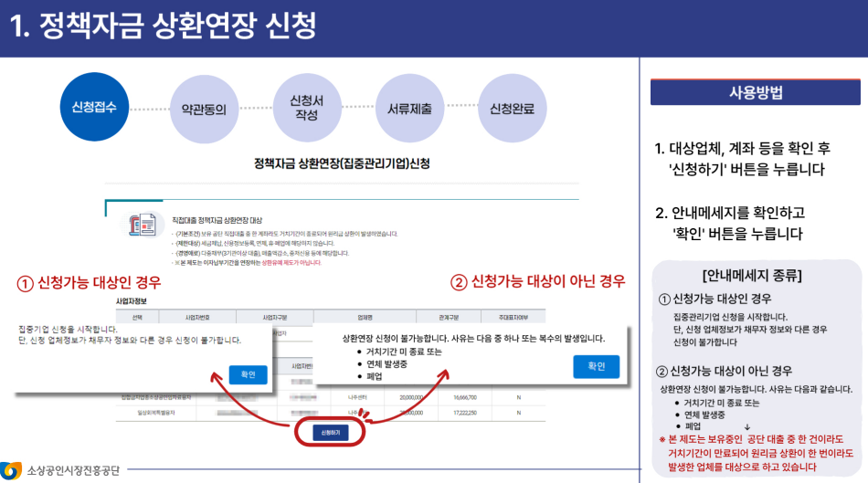Click 확인 in the 상환연장 신청이 불가능합니다 dialog
This screenshot has height=483, width=868.
pyautogui.click(x=597, y=366)
